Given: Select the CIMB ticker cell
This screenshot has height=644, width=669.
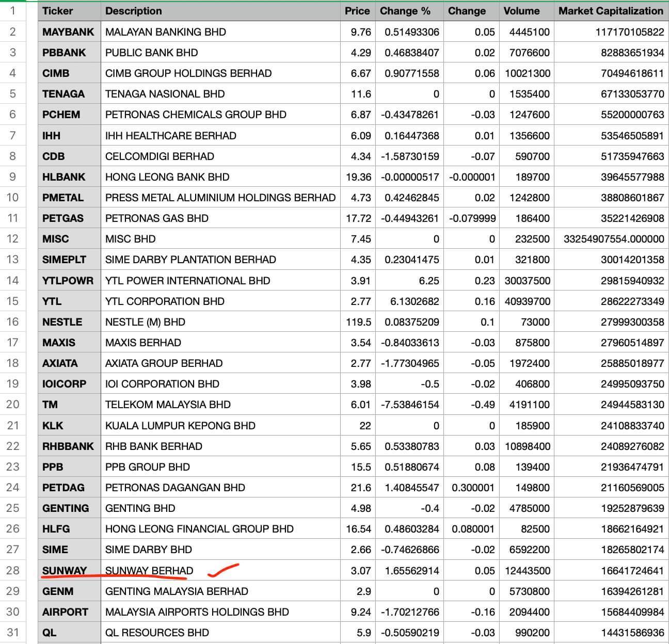Looking at the screenshot, I should (69, 73).
